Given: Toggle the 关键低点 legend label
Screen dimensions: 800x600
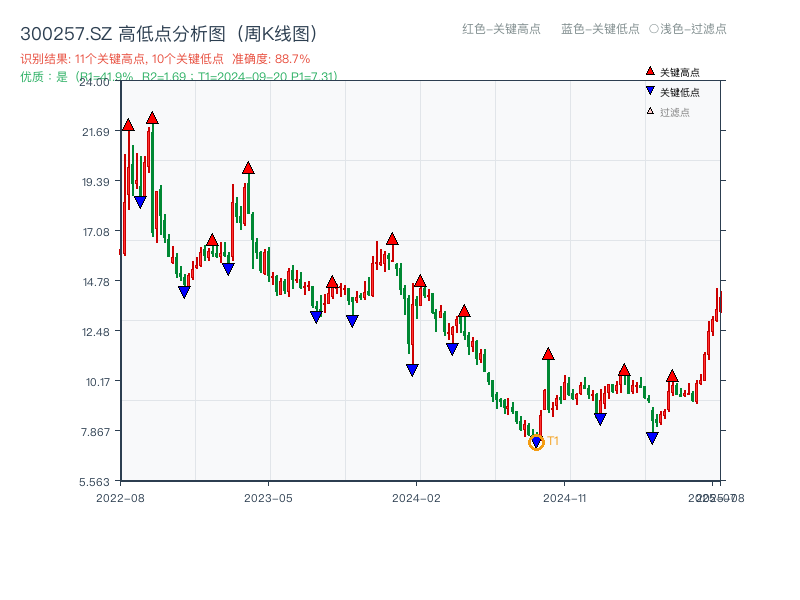Looking at the screenshot, I should pyautogui.click(x=680, y=92).
